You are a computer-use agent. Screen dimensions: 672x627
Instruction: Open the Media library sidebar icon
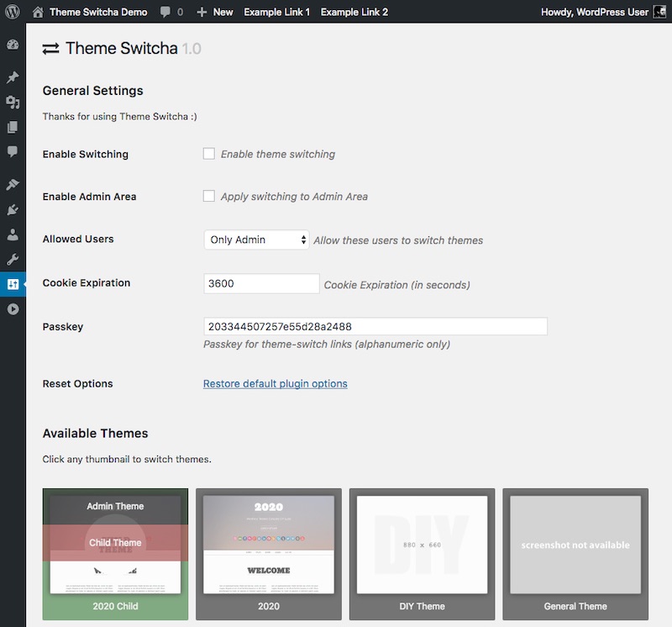coord(13,102)
